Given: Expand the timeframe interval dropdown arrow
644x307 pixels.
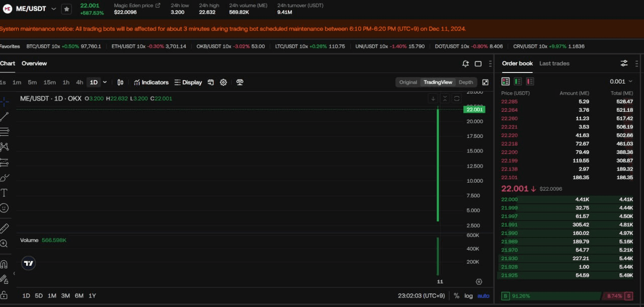Looking at the screenshot, I should click(105, 83).
